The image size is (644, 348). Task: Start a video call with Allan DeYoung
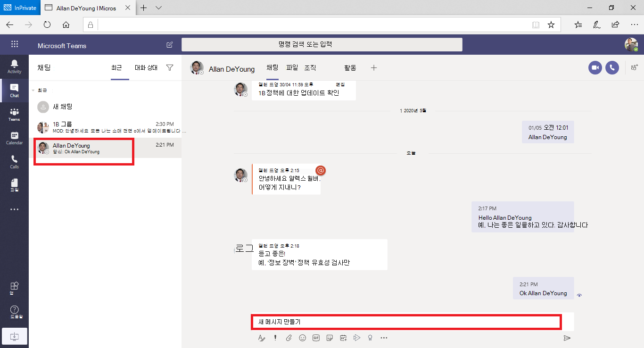point(595,67)
